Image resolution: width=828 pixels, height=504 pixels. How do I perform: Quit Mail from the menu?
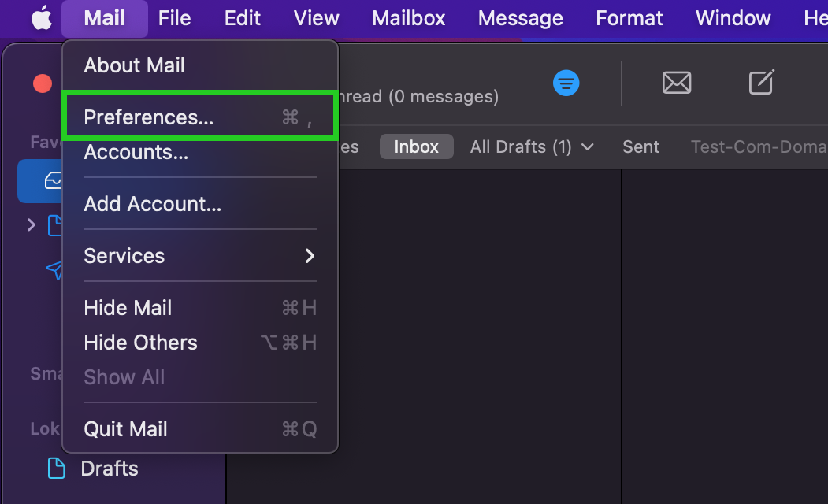[125, 429]
